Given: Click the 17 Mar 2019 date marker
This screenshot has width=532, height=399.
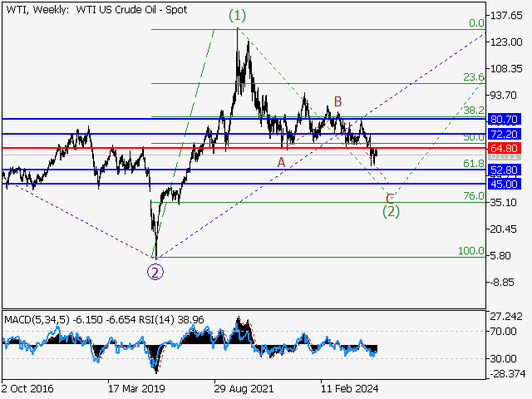Looking at the screenshot, I should point(136,388).
